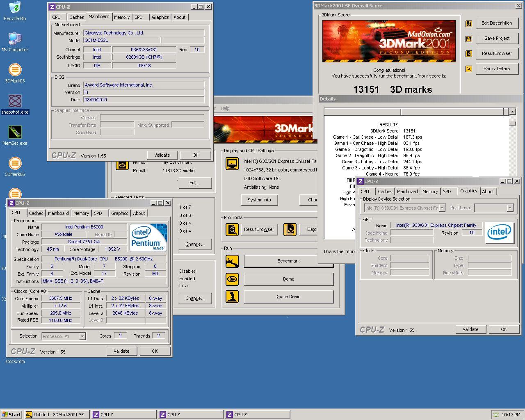Viewport: 525px width, 420px height.
Task: Launch MemSet.exe from desktop
Action: click(15, 135)
